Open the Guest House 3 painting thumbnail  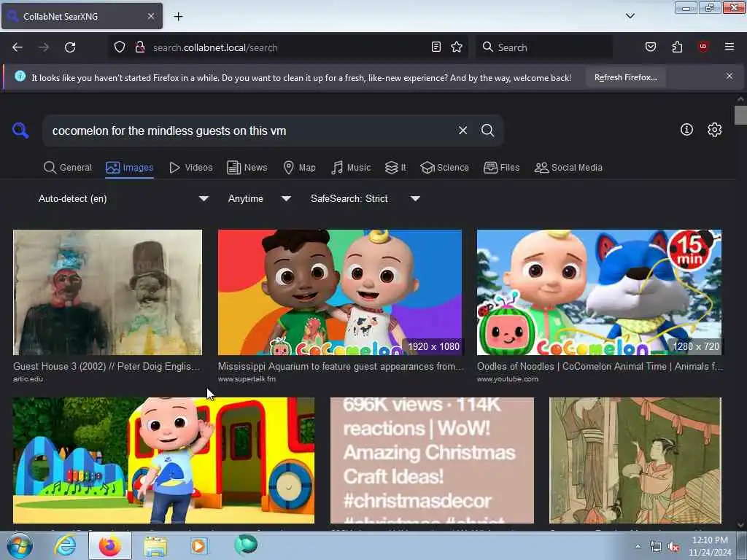click(108, 292)
